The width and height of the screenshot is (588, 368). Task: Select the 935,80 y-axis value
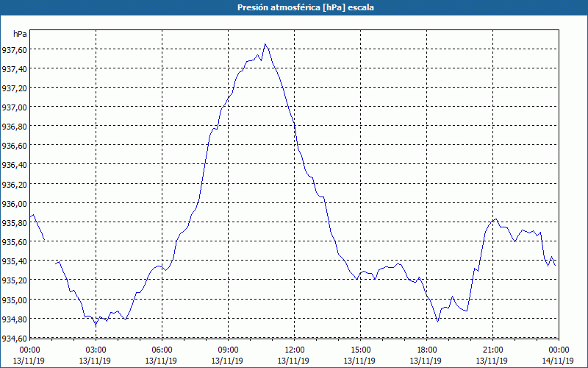(x=14, y=222)
